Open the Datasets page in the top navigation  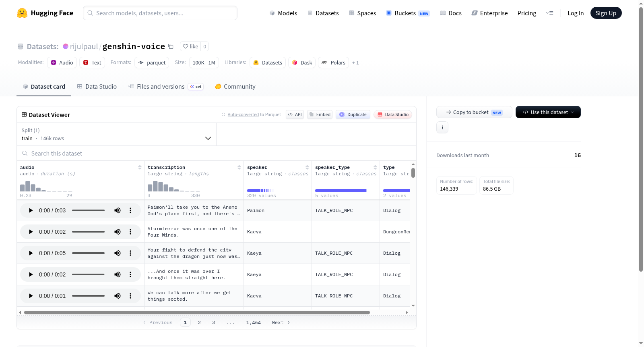[323, 13]
